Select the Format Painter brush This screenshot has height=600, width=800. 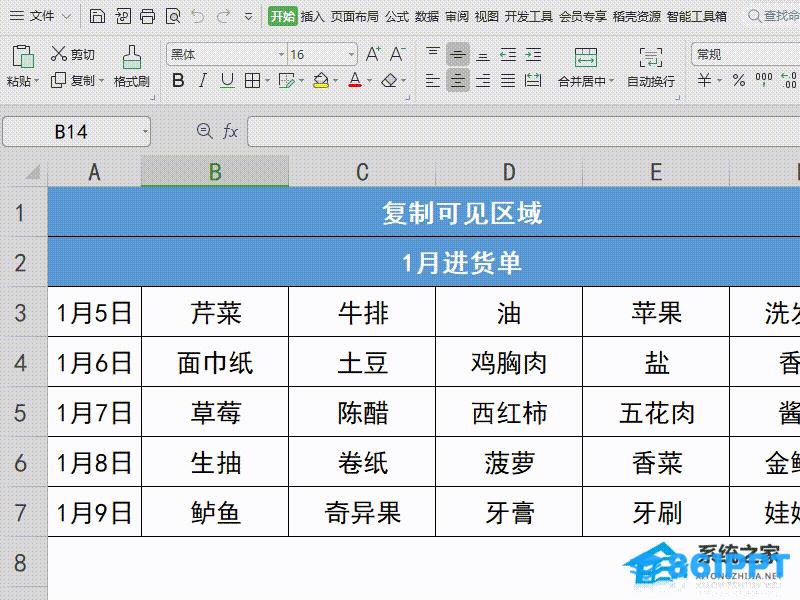tap(132, 57)
